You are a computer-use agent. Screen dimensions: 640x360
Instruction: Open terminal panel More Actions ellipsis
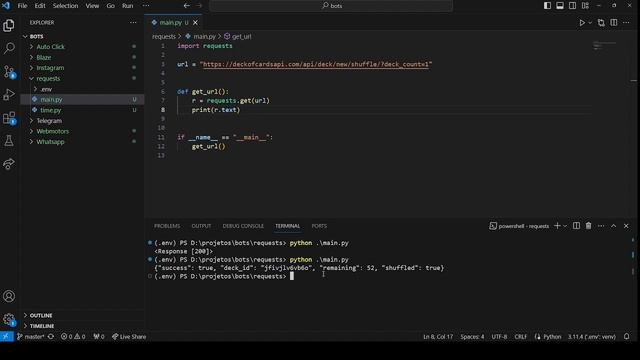point(601,226)
